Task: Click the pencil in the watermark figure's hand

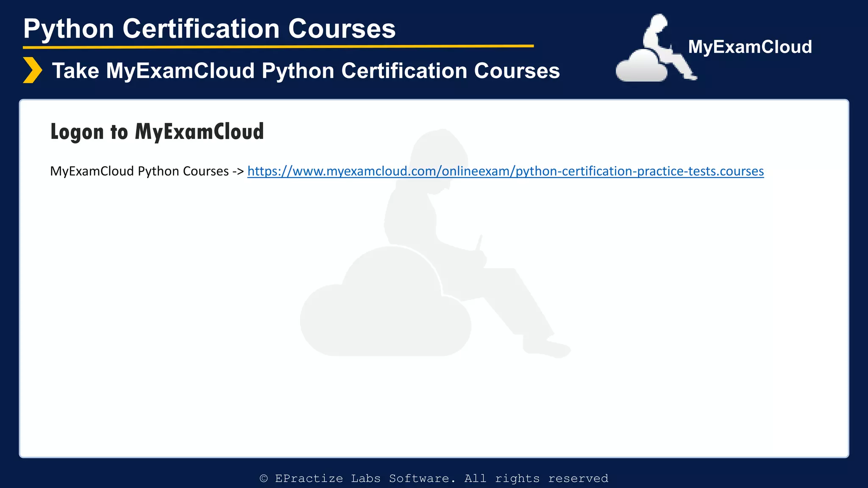Action: click(x=479, y=243)
